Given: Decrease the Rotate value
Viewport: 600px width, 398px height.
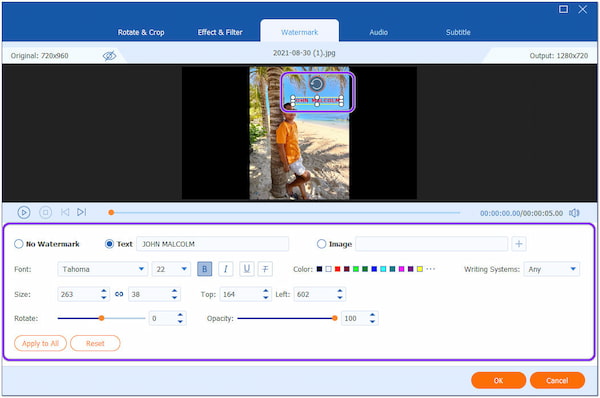Looking at the screenshot, I should point(180,321).
